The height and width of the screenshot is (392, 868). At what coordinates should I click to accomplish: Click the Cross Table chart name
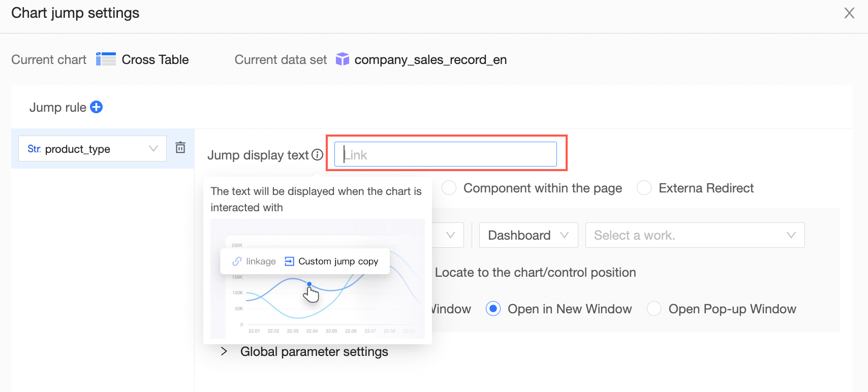tap(155, 59)
